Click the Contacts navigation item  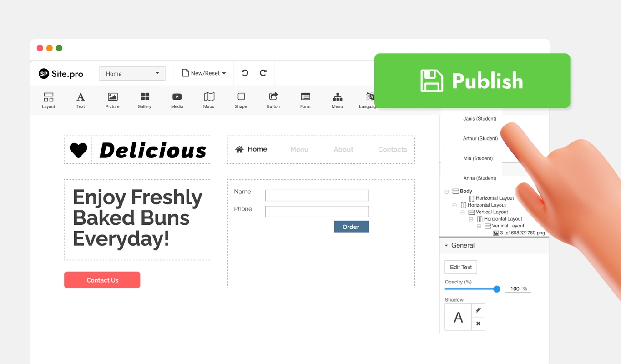click(x=392, y=149)
